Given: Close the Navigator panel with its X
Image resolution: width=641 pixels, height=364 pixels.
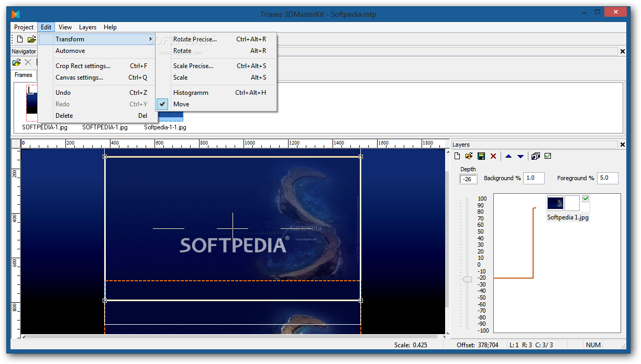Looking at the screenshot, I should (623, 51).
